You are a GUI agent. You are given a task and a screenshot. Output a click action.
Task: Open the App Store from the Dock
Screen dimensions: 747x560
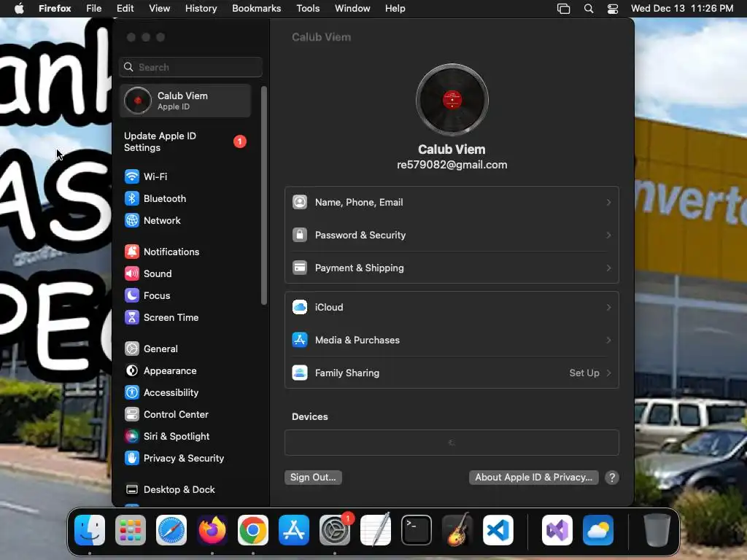click(294, 531)
